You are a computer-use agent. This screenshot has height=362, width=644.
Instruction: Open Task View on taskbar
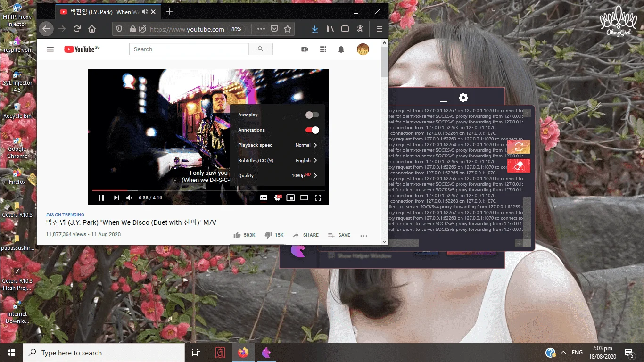196,353
